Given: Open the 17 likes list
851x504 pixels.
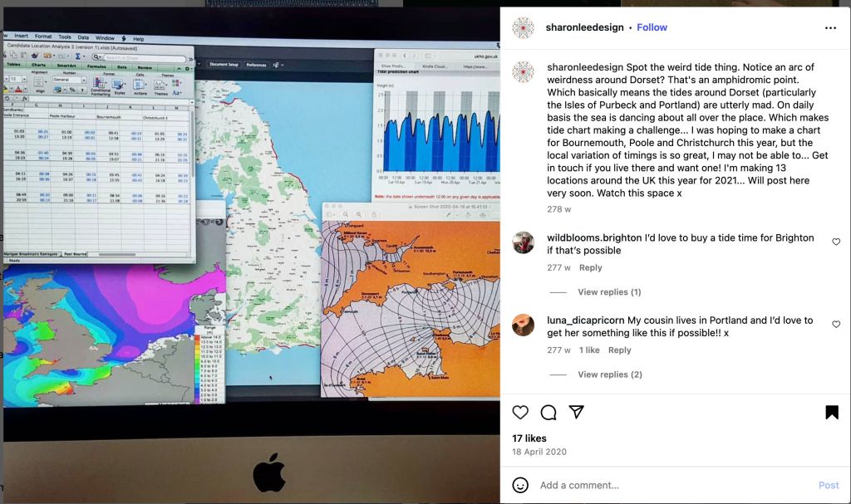Looking at the screenshot, I should coord(529,438).
